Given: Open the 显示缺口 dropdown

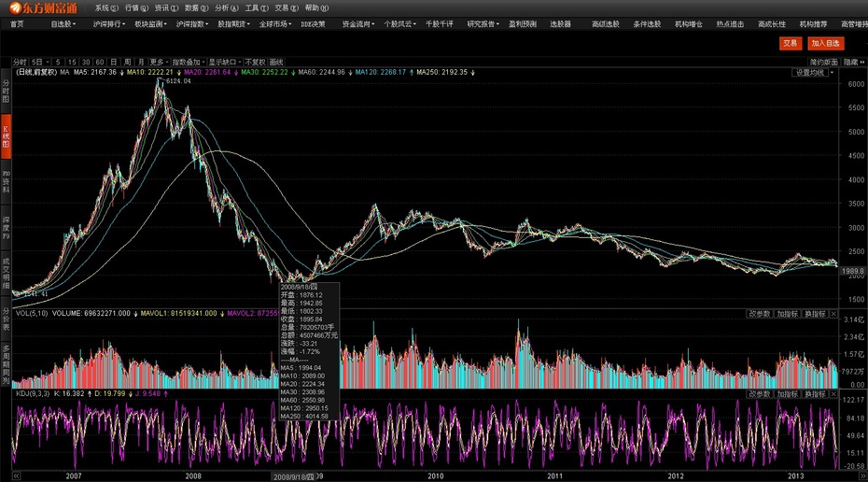Looking at the screenshot, I should point(222,61).
